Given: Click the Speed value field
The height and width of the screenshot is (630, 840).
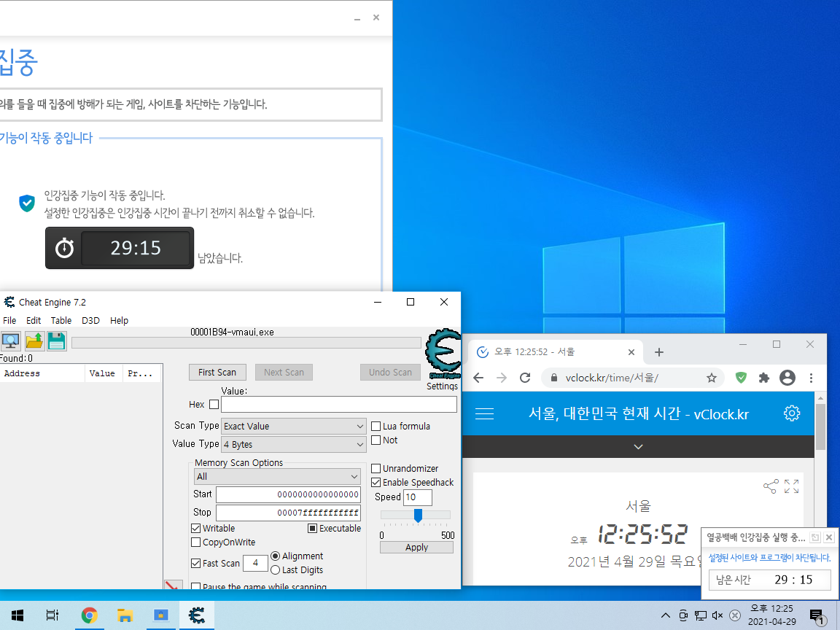Looking at the screenshot, I should (417, 497).
